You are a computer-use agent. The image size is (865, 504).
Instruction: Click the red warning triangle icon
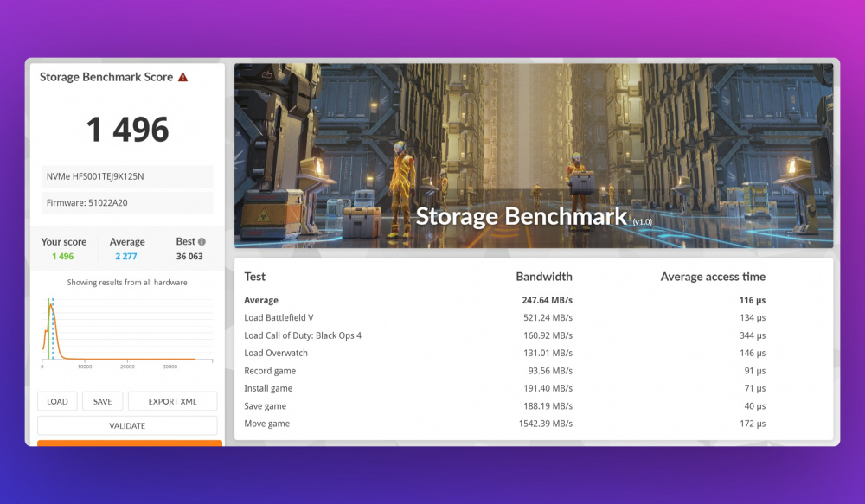pos(183,77)
